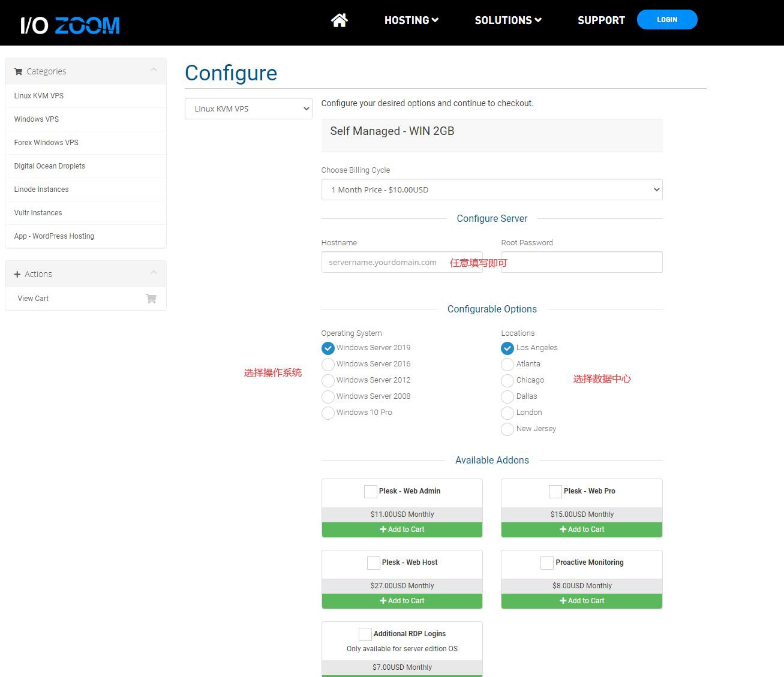Screen dimensions: 784x677
Task: Open App - WordPress Hosting category
Action: point(86,236)
